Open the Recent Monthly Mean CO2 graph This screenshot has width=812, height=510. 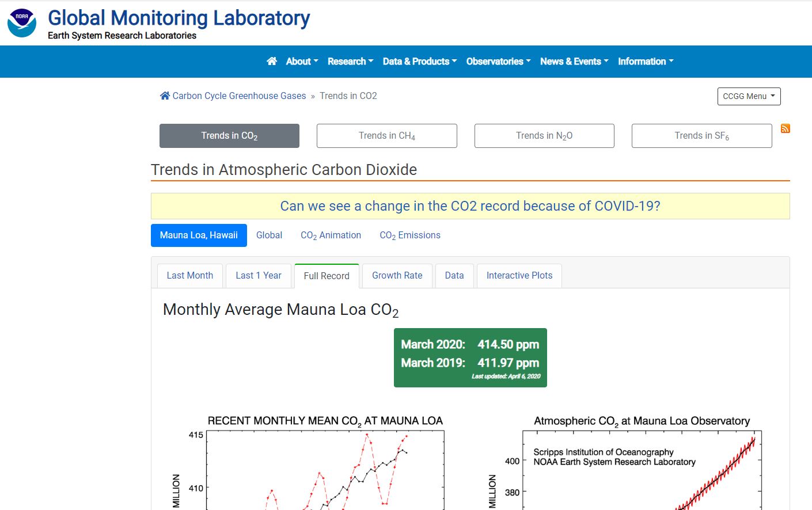tap(325, 466)
